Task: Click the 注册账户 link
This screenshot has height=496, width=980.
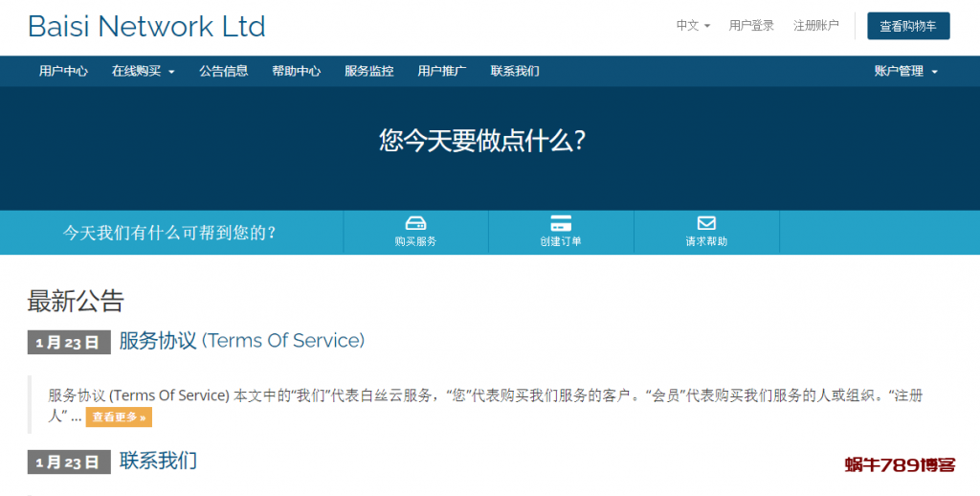Action: [x=815, y=26]
